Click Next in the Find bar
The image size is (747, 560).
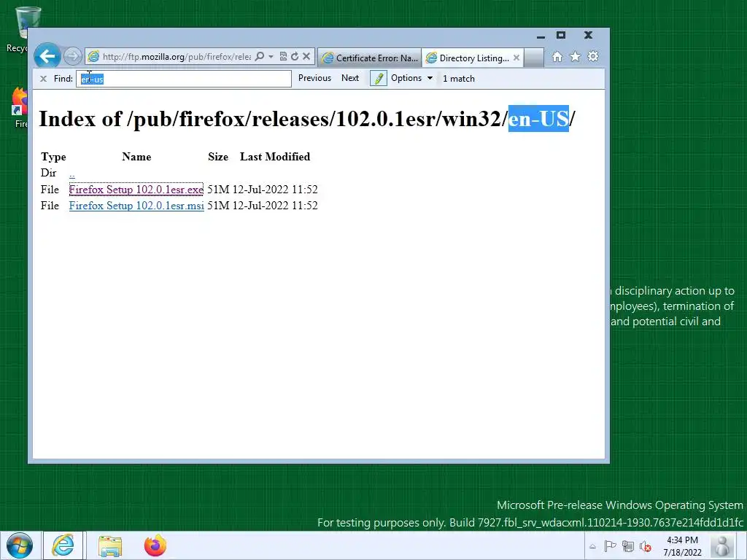(x=350, y=78)
